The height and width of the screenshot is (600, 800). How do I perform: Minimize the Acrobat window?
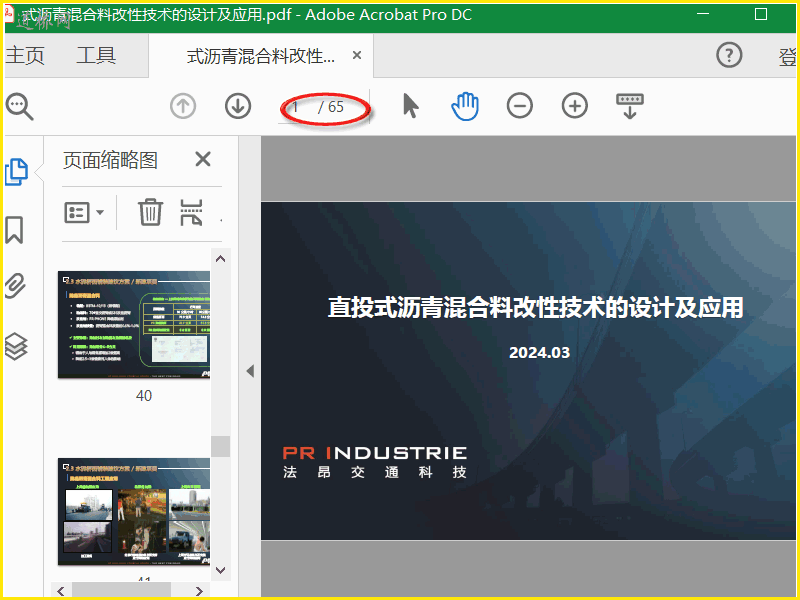pos(703,14)
